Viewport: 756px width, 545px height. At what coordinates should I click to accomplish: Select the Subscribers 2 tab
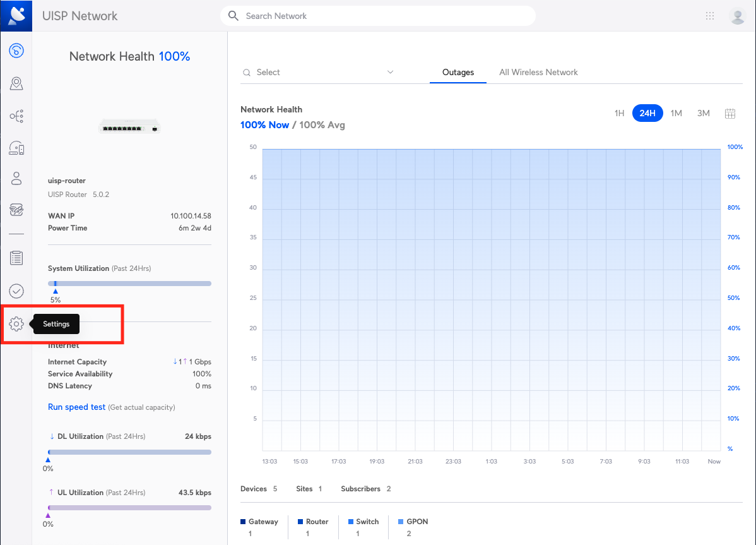point(366,489)
